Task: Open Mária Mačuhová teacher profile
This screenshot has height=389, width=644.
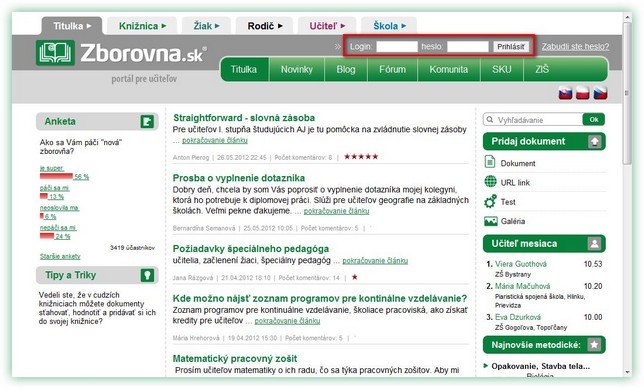Action: click(x=522, y=286)
